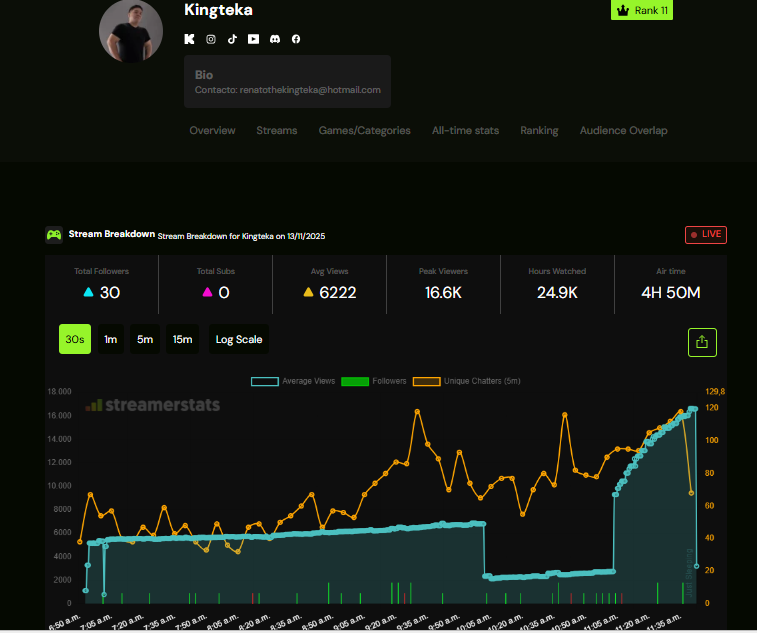757x633 pixels.
Task: Click the contact email in the Bio
Action: coord(310,90)
